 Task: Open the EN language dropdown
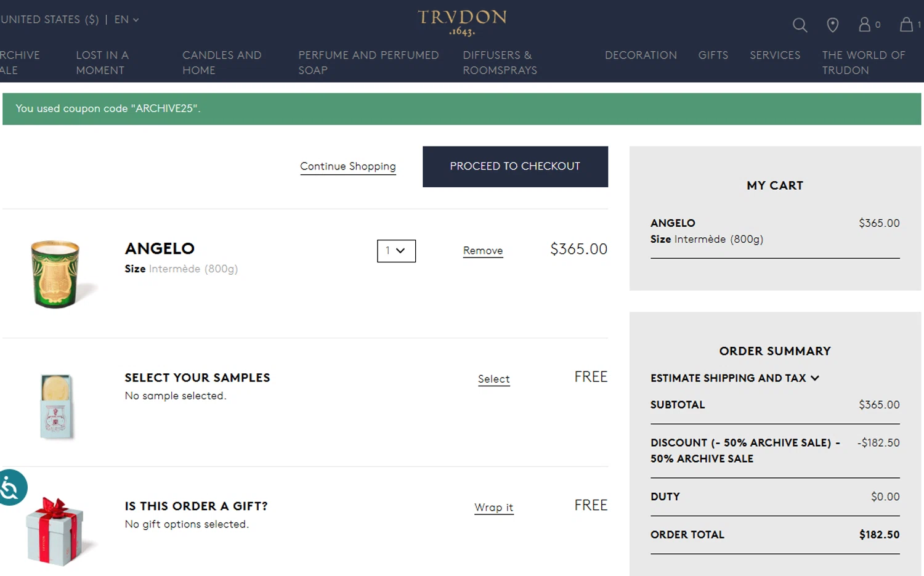(x=126, y=20)
